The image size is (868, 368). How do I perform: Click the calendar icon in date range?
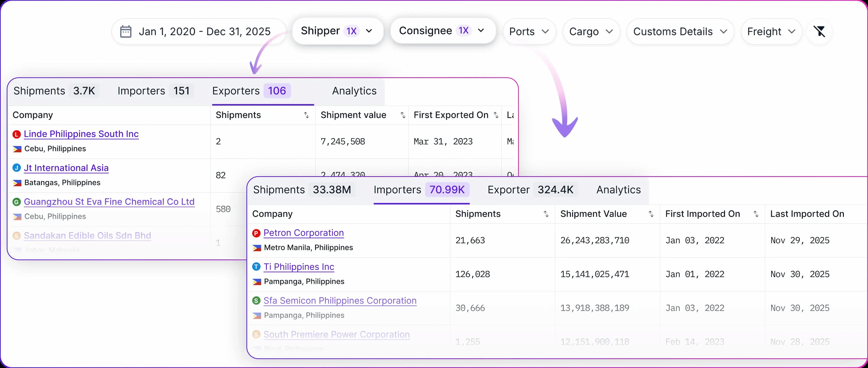click(126, 32)
